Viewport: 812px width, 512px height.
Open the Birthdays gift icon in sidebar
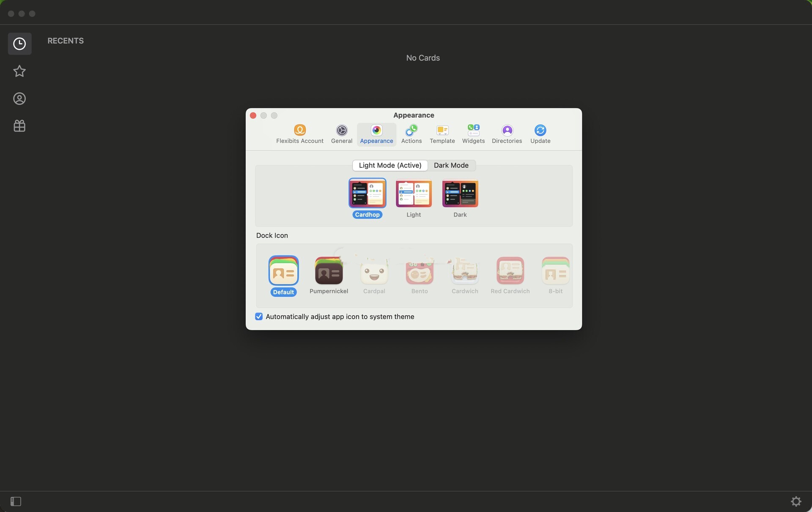coord(19,126)
